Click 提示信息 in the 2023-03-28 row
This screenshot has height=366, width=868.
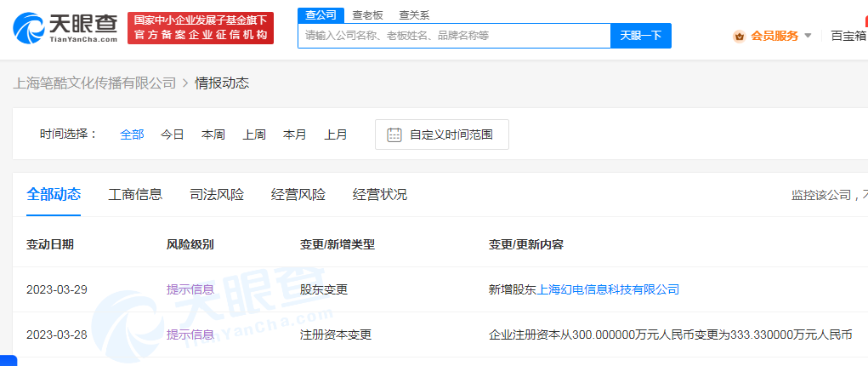point(190,335)
